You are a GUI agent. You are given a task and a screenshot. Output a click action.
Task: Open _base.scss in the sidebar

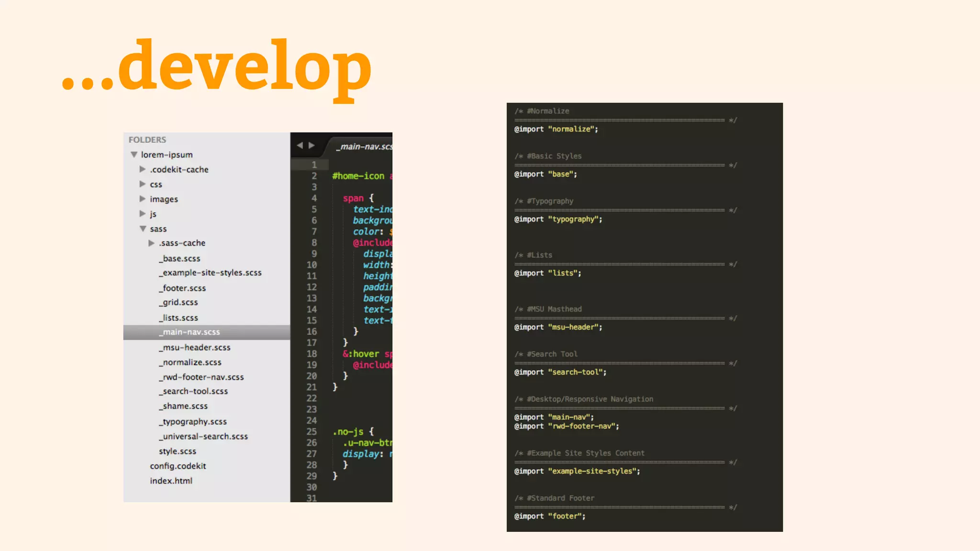point(179,258)
